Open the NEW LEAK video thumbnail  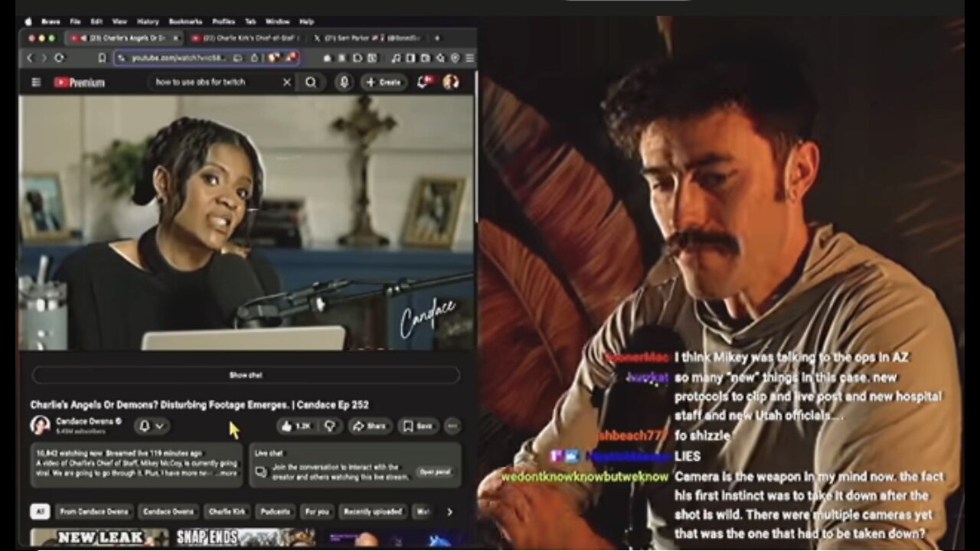coord(100,538)
